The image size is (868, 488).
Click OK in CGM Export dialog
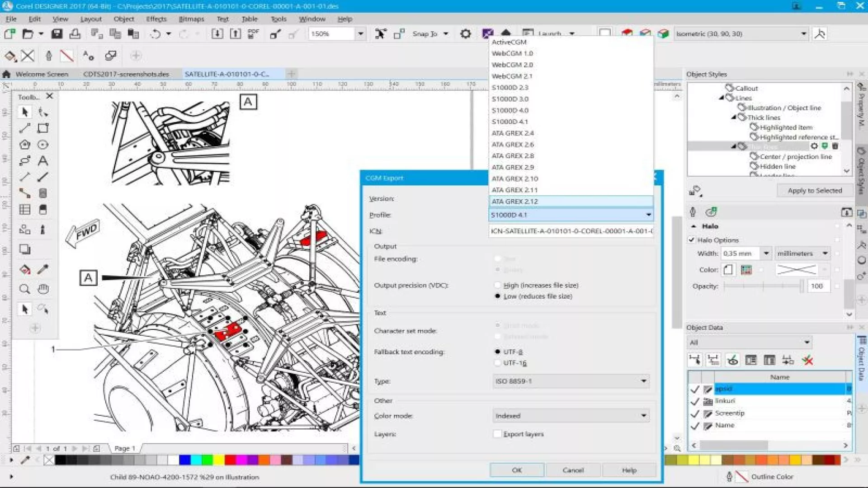tap(517, 470)
